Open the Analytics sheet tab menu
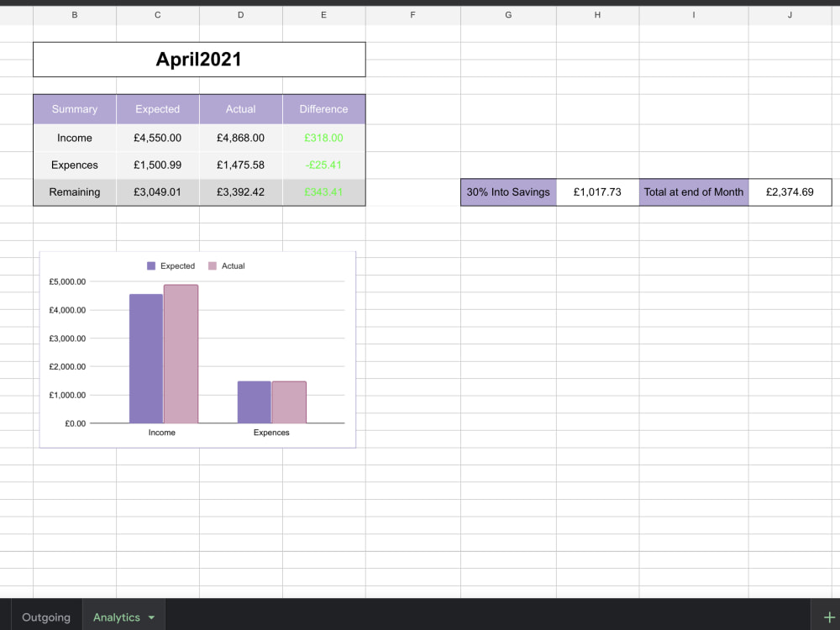Screen dimensions: 840x630 click(153, 617)
